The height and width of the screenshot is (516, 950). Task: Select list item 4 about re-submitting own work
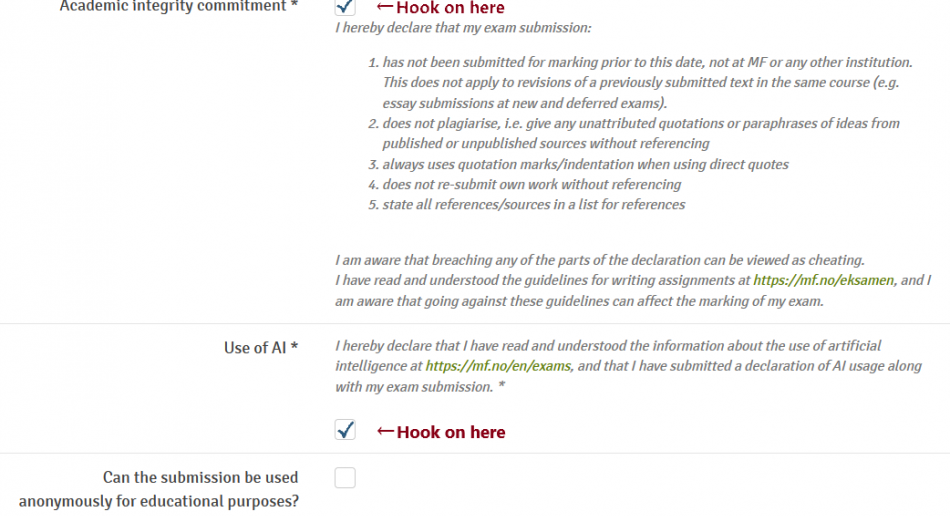click(x=531, y=184)
